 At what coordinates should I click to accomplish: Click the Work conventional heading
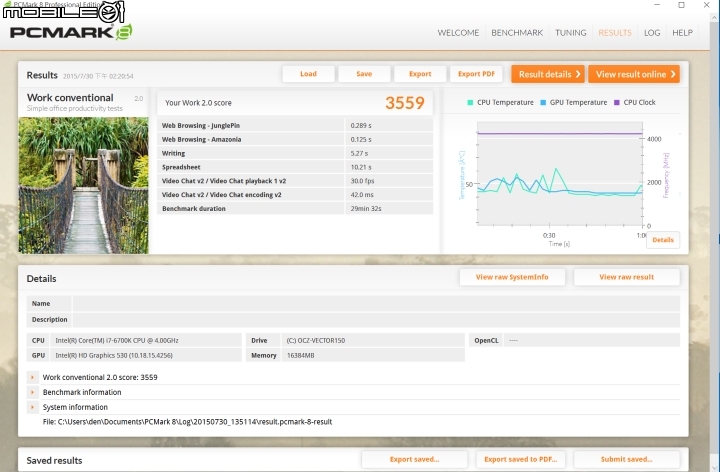click(x=70, y=97)
